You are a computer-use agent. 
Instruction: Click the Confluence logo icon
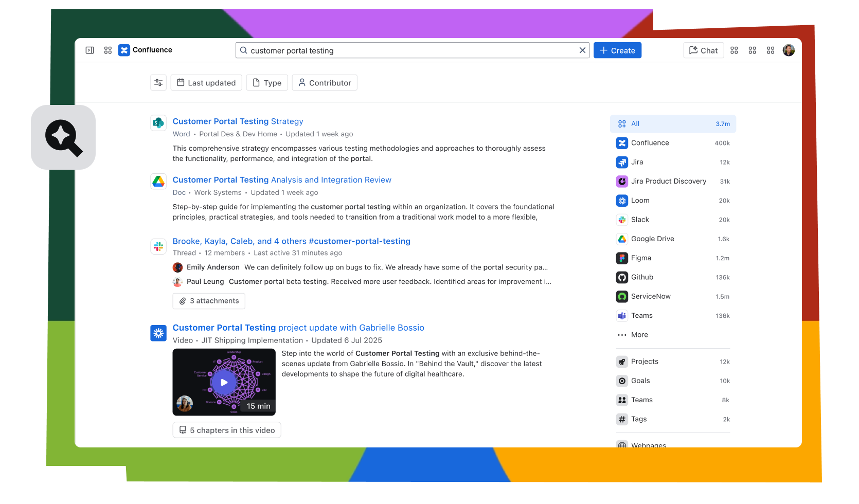(x=124, y=50)
